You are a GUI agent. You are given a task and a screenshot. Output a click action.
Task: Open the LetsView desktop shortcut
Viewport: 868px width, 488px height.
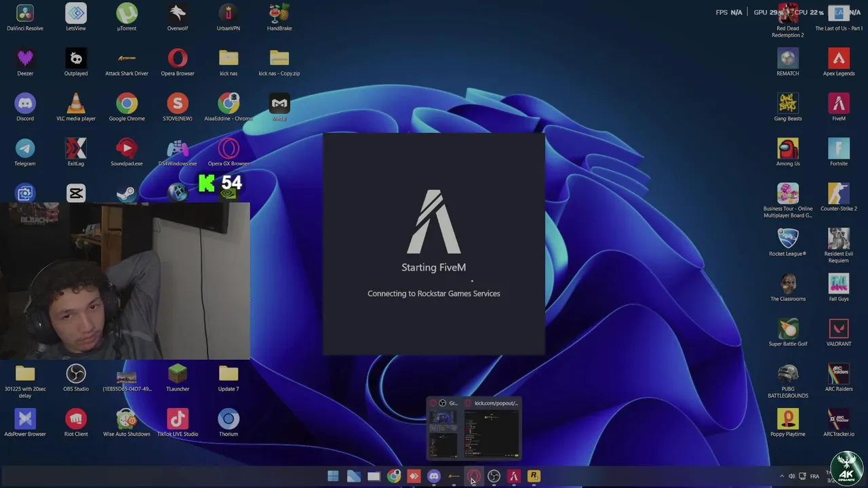tap(76, 18)
